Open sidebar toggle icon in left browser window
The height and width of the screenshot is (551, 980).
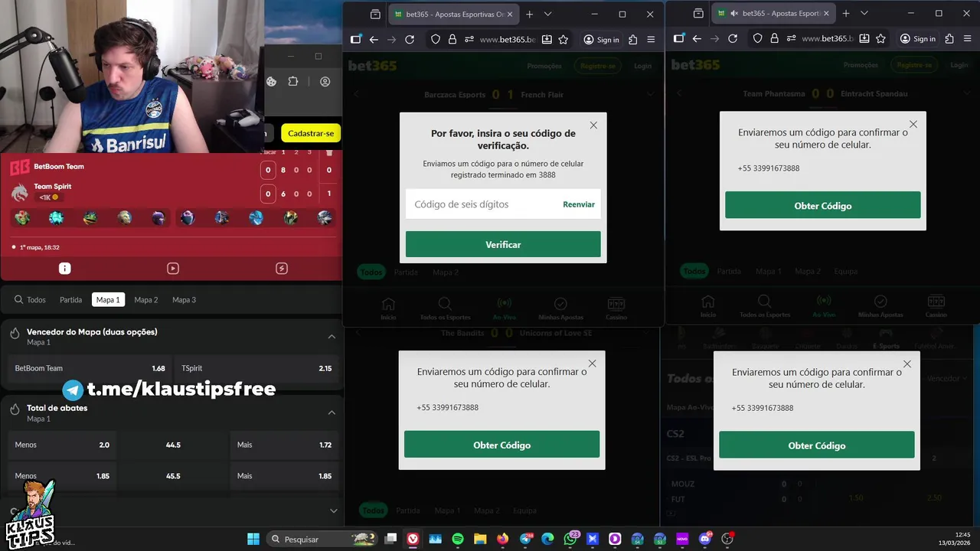click(x=356, y=39)
